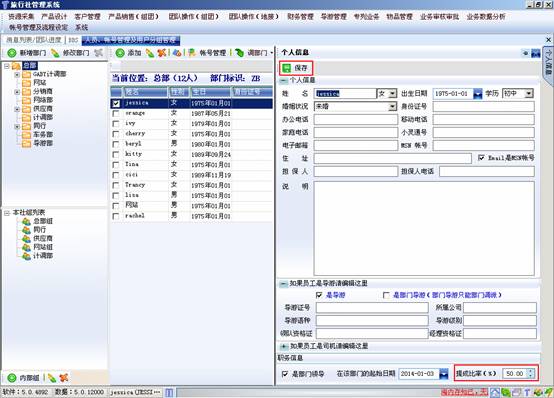Click the green 保存 save disk icon
554x398 pixels.
287,68
